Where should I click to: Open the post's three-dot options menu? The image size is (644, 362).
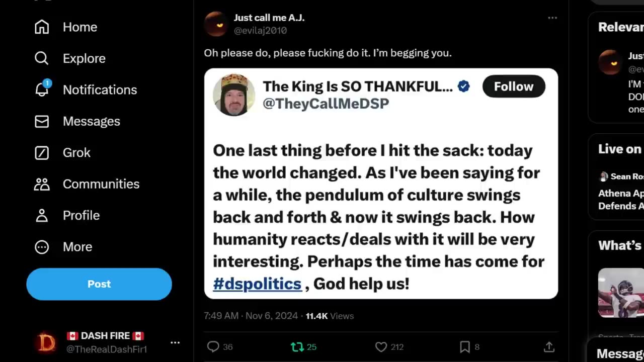point(552,18)
